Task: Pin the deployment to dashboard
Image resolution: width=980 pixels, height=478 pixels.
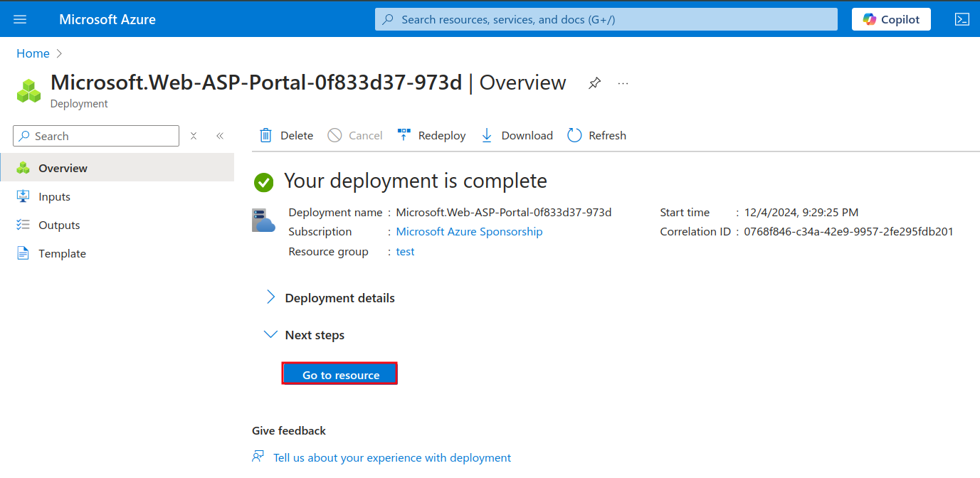Action: [x=594, y=83]
